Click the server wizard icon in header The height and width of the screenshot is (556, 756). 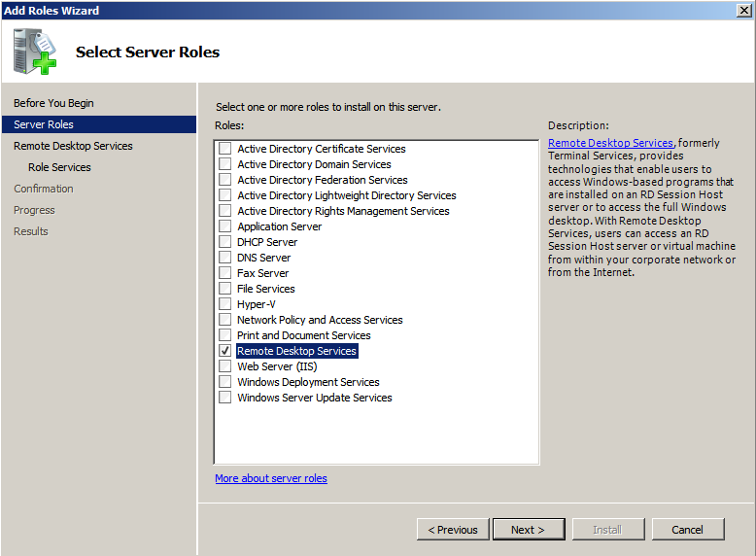34,52
